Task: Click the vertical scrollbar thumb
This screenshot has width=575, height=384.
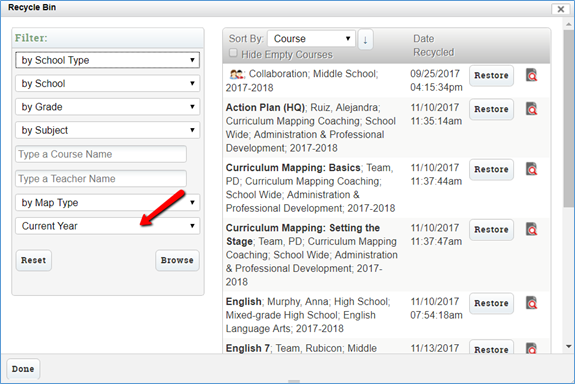Action: (x=569, y=118)
